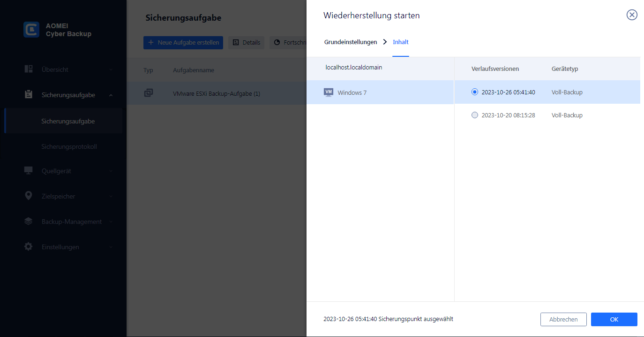Click the Sicherungspunkt ausgewählt status text
The image size is (644, 337).
[x=388, y=319]
